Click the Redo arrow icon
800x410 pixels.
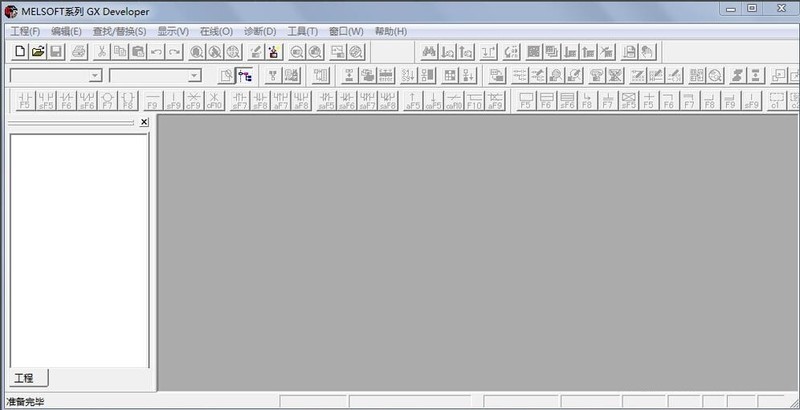click(x=174, y=52)
